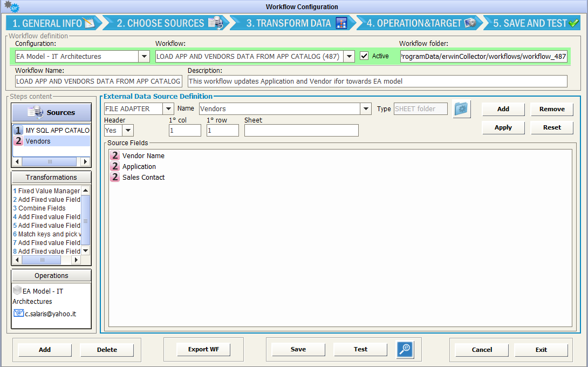Click the Transformations vertical scrollbar thumb
The height and width of the screenshot is (367, 588).
[85, 220]
